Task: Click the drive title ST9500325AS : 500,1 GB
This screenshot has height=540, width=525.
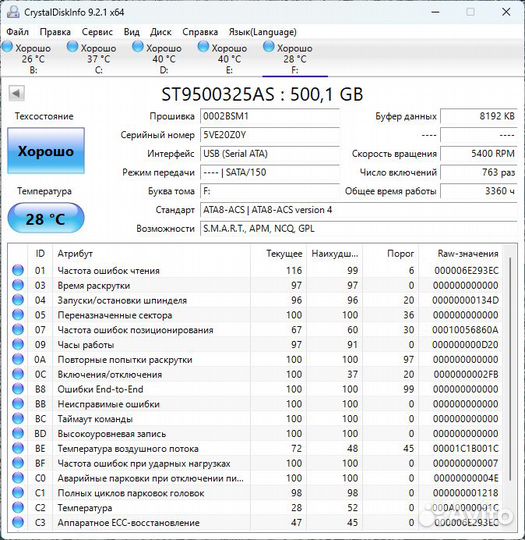Action: (262, 94)
